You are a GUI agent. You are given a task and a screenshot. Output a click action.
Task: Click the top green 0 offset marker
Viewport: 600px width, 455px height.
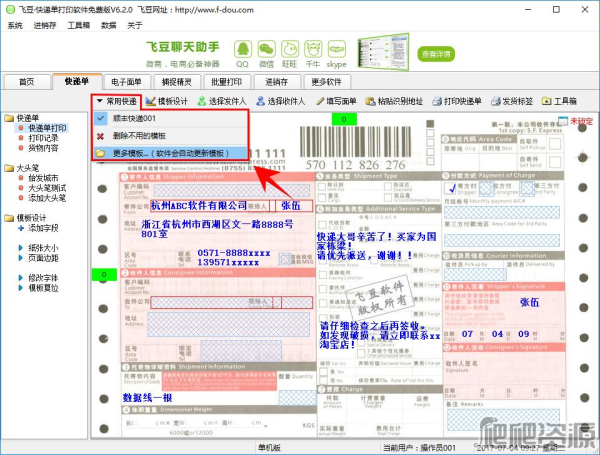click(x=344, y=119)
